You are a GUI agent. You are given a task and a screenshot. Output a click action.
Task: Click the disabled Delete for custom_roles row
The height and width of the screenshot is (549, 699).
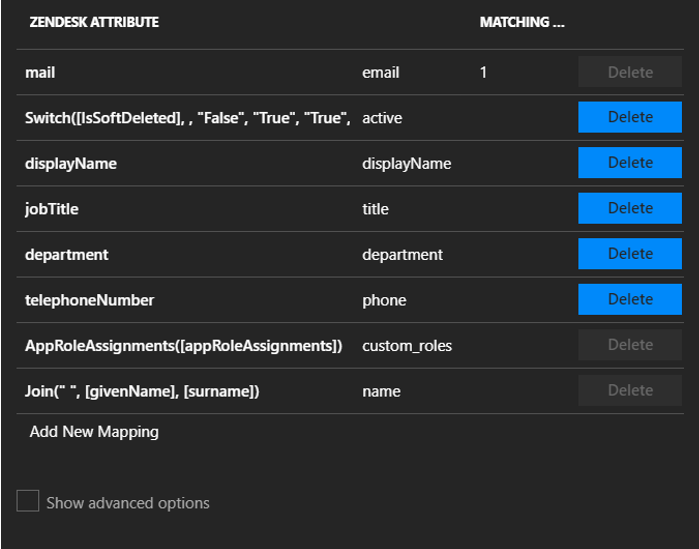[630, 344]
